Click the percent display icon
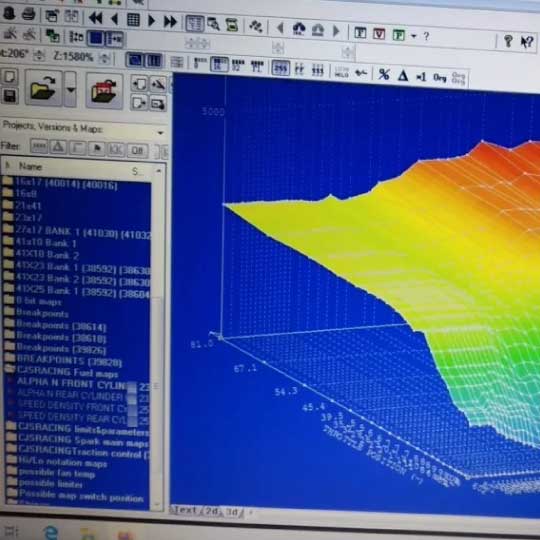The height and width of the screenshot is (540, 540). tap(384, 74)
